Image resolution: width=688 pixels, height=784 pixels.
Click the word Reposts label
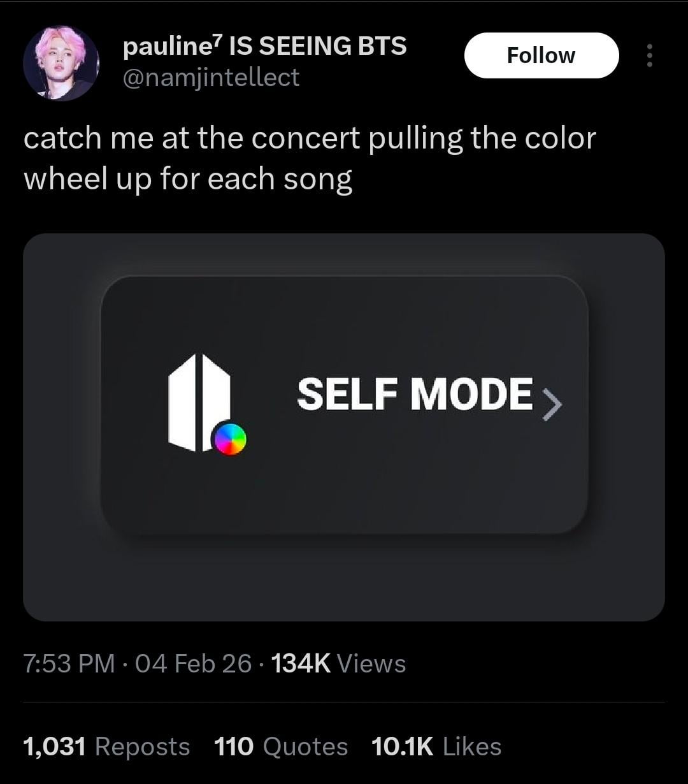pos(142,746)
